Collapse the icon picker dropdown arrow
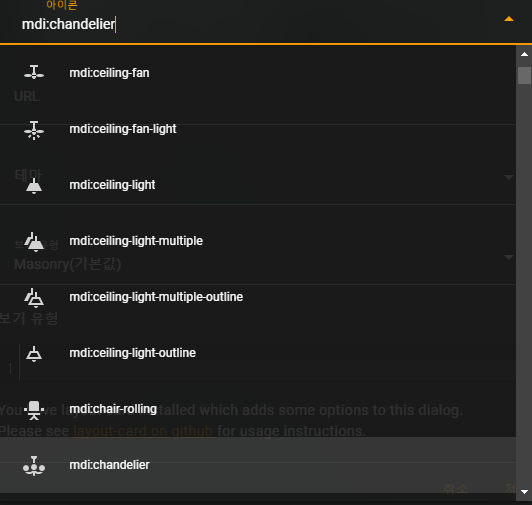 (509, 19)
